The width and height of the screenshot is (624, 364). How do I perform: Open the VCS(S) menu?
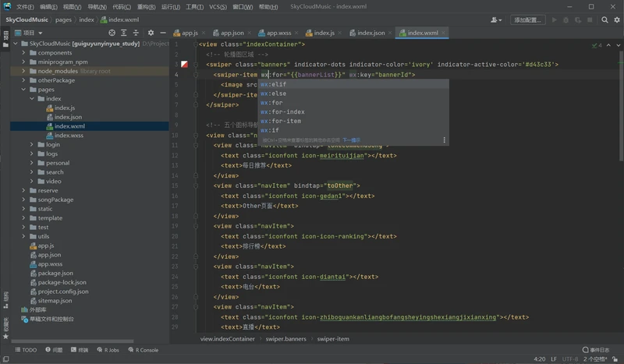coord(218,7)
